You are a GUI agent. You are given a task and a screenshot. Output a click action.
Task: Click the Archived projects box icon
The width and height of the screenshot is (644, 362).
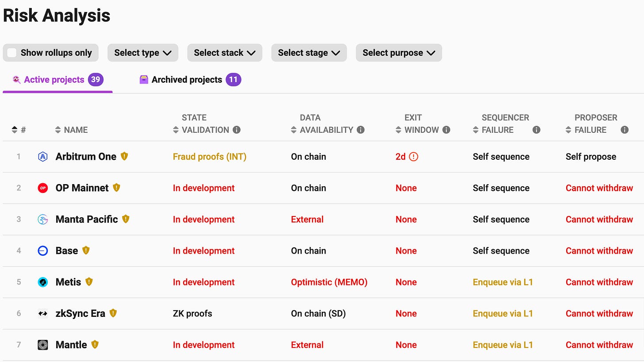tap(144, 80)
